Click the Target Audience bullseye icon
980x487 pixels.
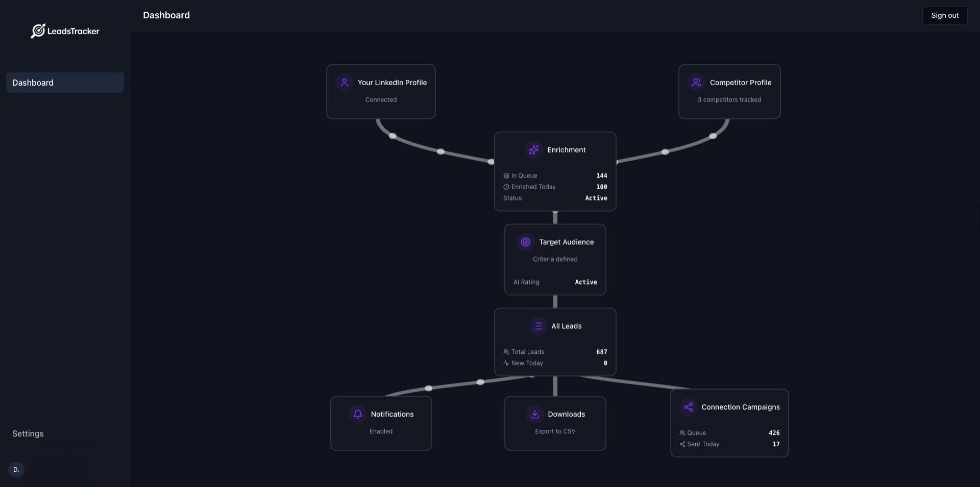525,242
